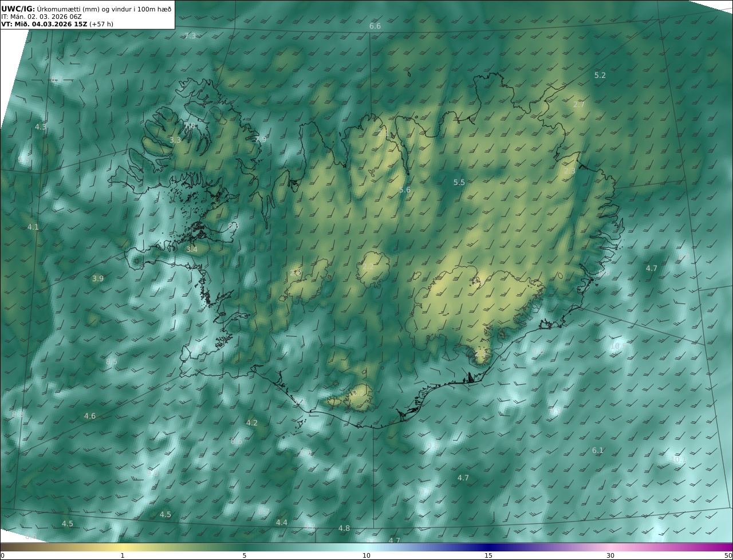The height and width of the screenshot is (560, 733).
Task: Click the 8.5 value label
Action: pos(112,361)
